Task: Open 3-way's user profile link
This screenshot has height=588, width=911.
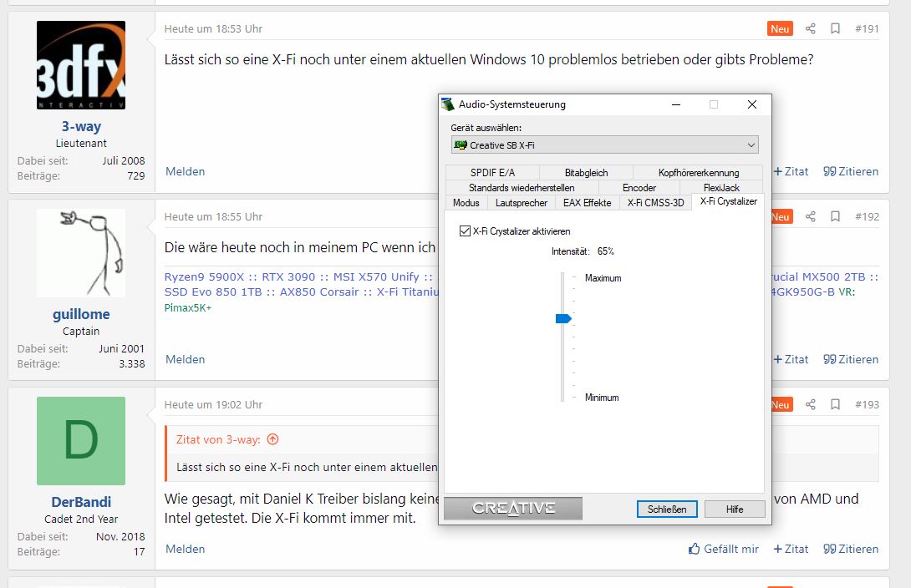Action: (81, 126)
